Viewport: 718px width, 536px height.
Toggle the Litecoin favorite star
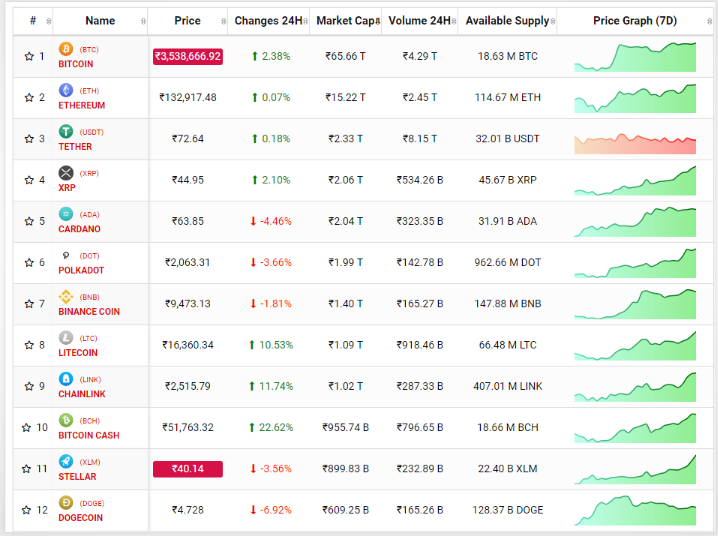[x=29, y=345]
